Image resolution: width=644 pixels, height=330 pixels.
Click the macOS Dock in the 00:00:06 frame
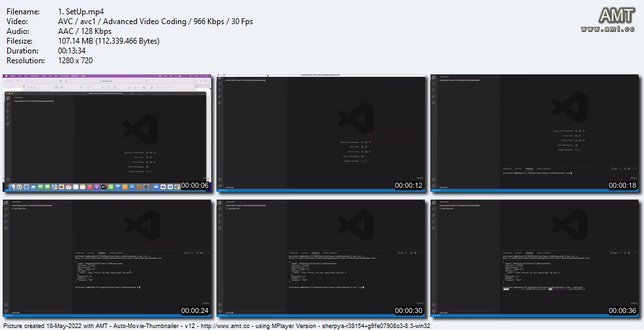tap(95, 187)
